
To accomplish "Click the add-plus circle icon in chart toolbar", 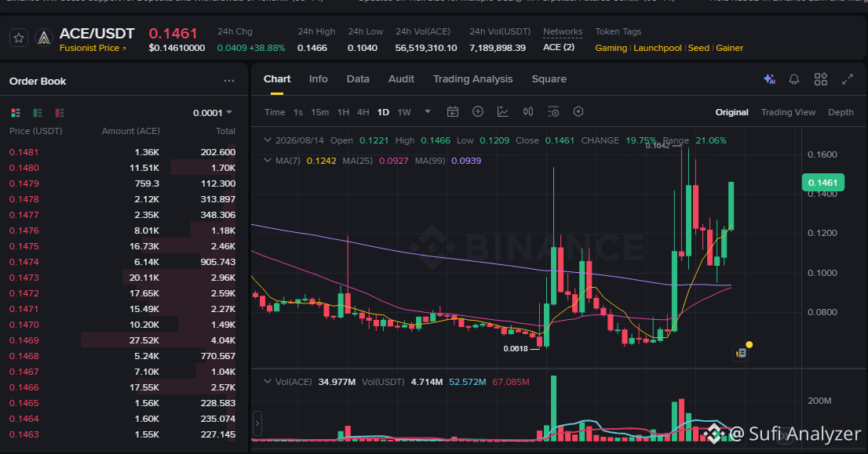I will 478,111.
